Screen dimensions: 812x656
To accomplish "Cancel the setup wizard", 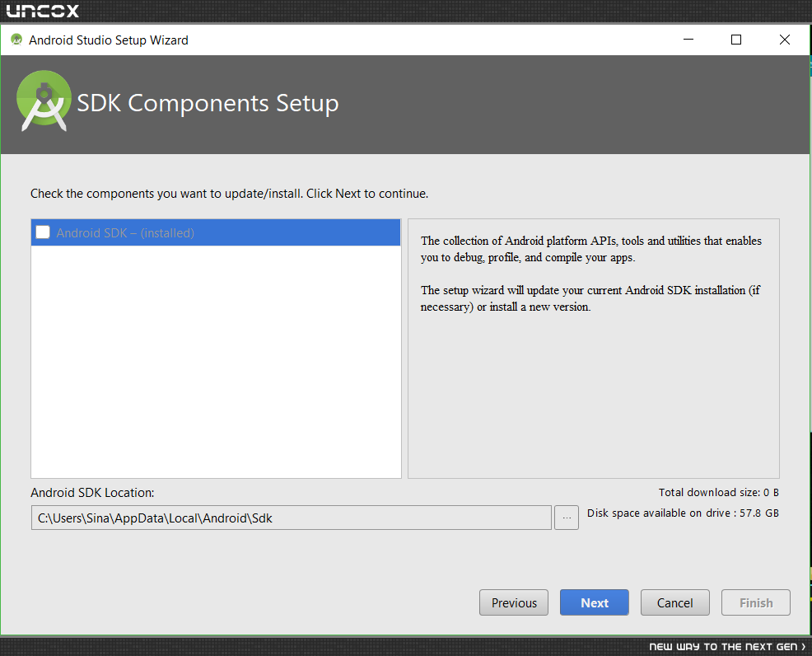I will click(x=674, y=602).
